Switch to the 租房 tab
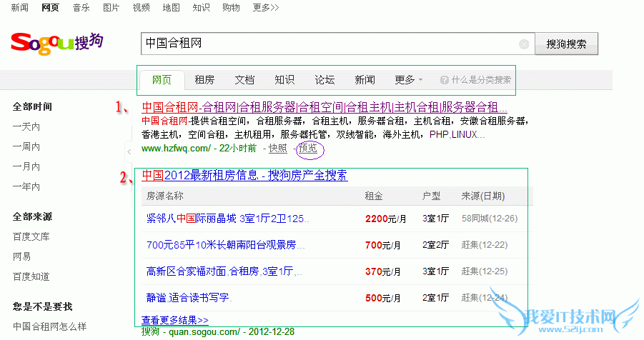Screen dimensions: 644x340 point(204,80)
